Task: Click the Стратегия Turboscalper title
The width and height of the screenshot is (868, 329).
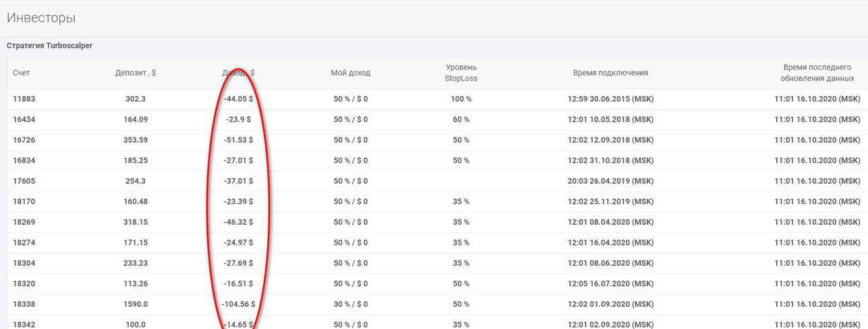Action: 50,46
